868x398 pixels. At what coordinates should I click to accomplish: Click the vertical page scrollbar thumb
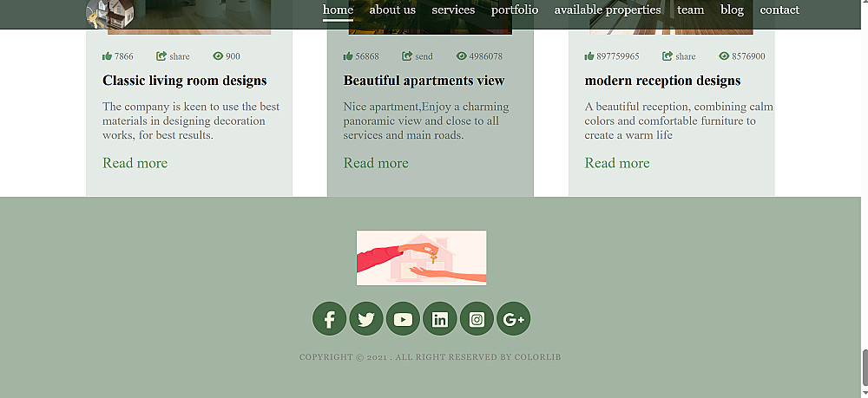(865, 368)
